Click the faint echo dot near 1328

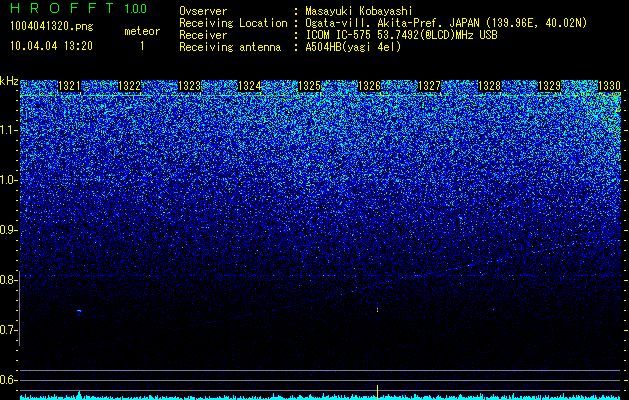[493, 309]
